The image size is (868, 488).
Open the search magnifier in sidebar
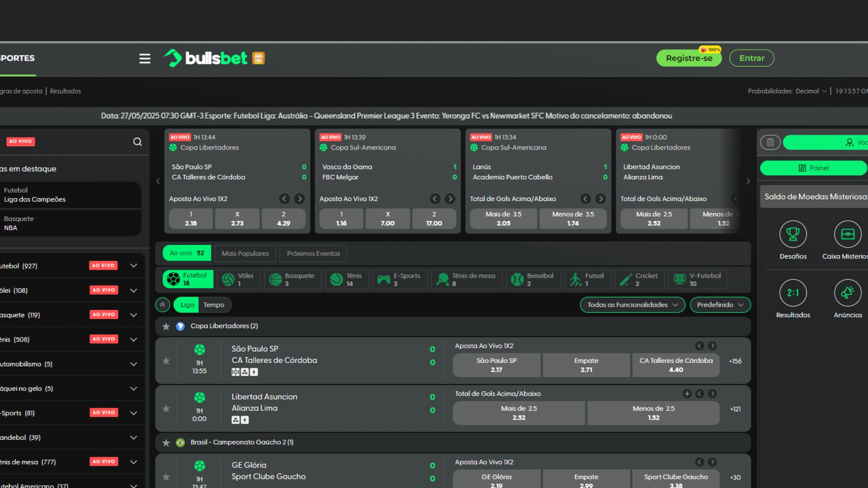click(137, 142)
